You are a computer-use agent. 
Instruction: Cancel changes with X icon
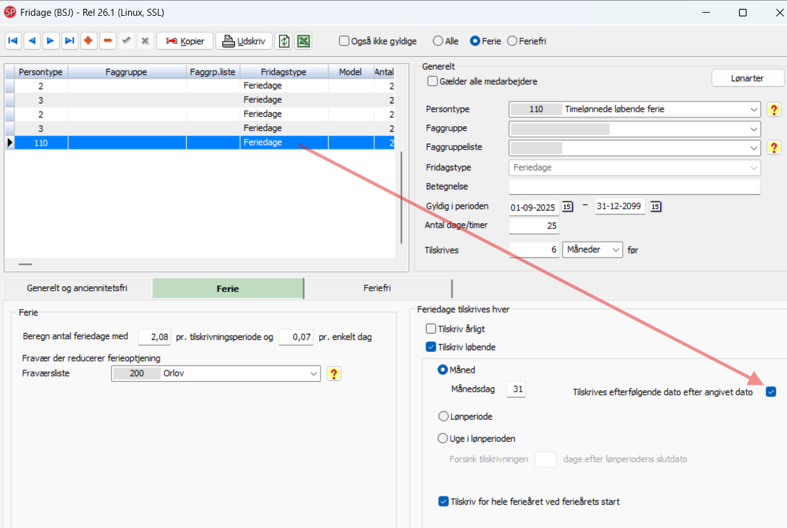[x=145, y=41]
